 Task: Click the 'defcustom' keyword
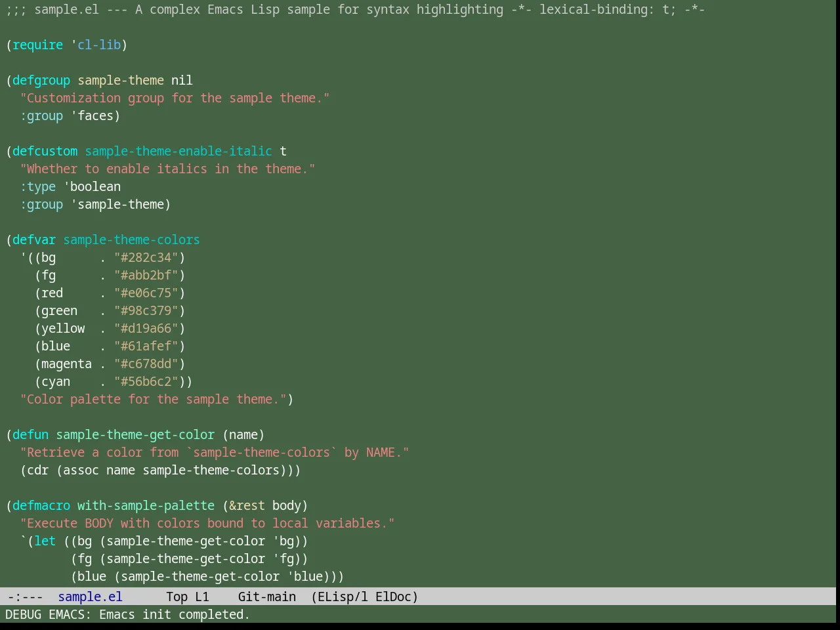(45, 151)
